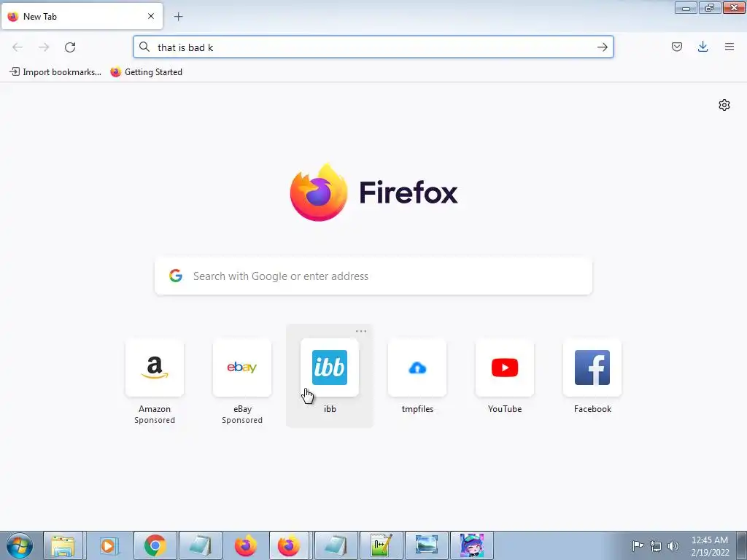The width and height of the screenshot is (747, 560).
Task: Switch to the active Firefox taskbar window
Action: click(x=290, y=545)
